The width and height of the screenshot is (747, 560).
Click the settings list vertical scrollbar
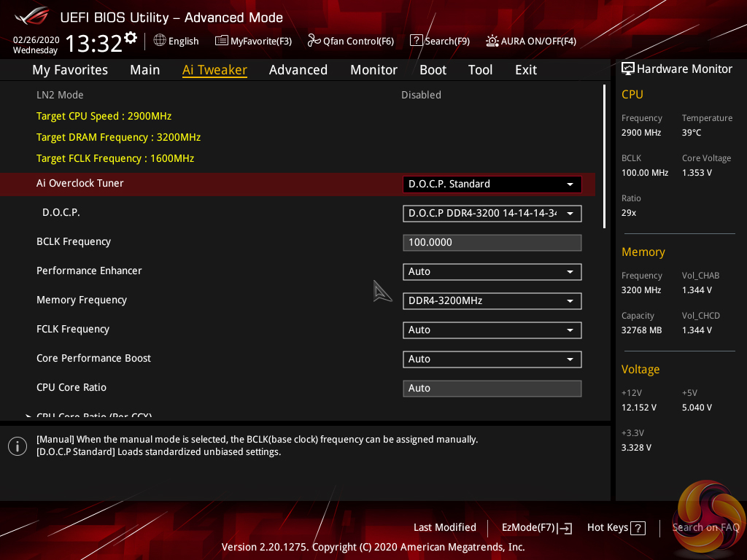604,156
